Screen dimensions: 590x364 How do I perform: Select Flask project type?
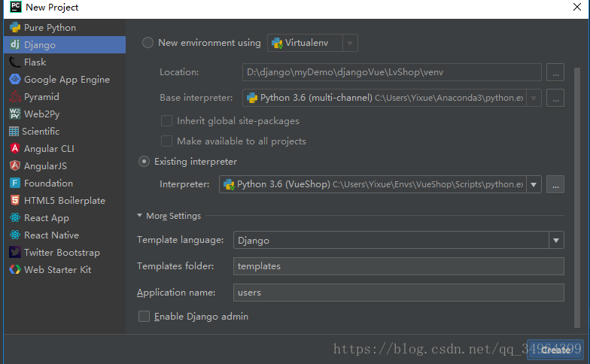65,62
